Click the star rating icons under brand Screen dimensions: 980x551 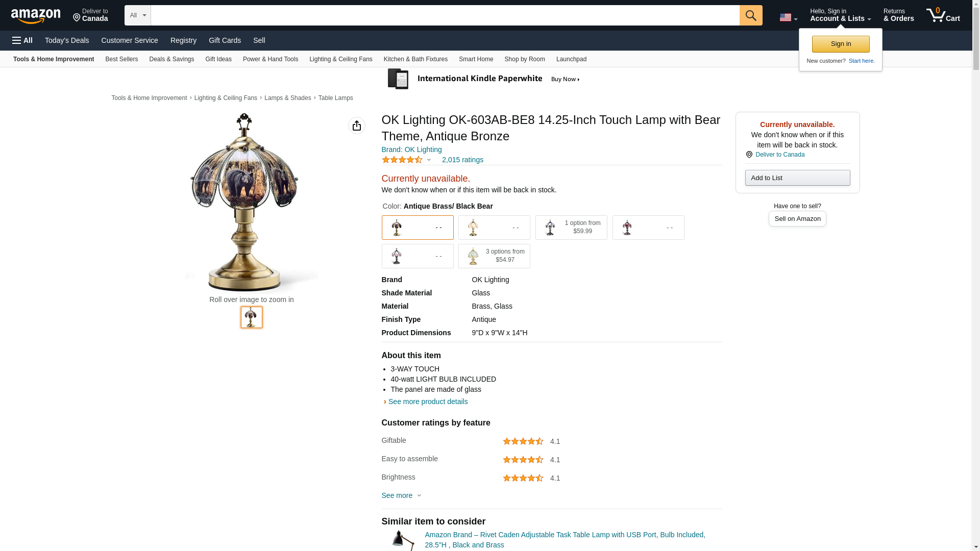pos(402,160)
